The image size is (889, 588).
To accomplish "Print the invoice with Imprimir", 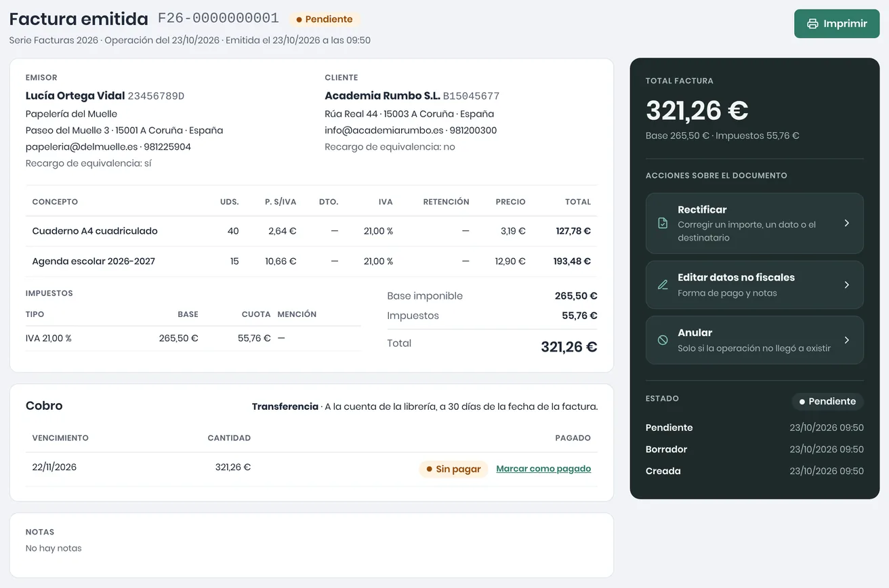I will 837,24.
